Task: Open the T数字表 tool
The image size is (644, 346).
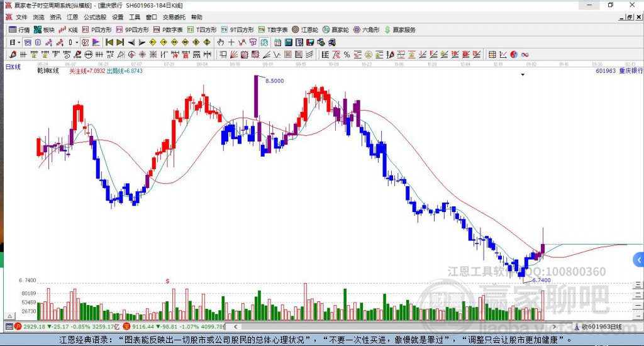Action: 273,30
